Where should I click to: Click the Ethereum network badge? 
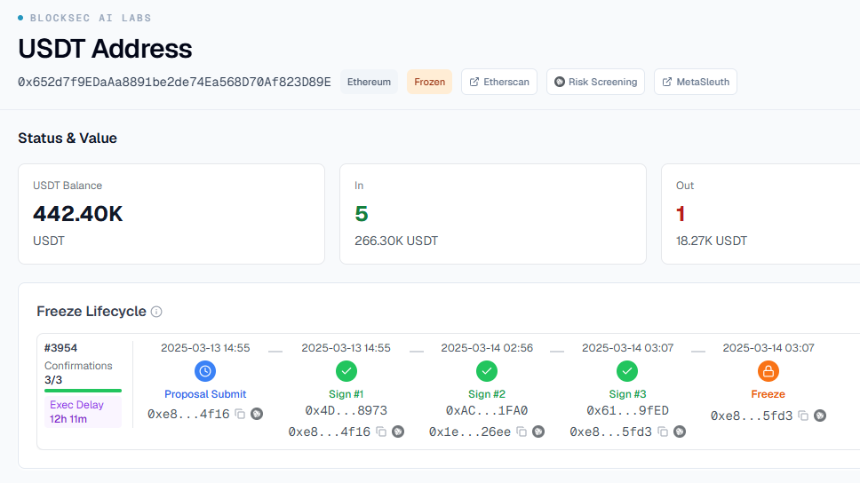[x=369, y=82]
